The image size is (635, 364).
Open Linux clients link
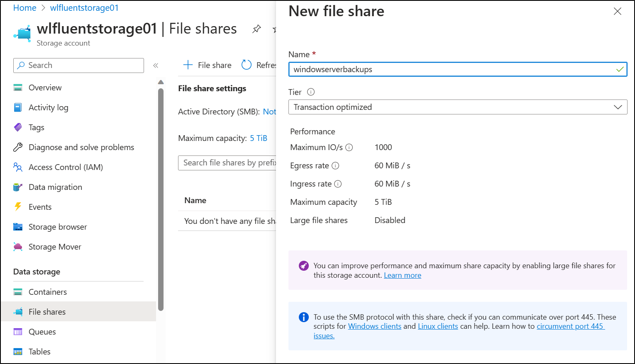click(x=438, y=326)
